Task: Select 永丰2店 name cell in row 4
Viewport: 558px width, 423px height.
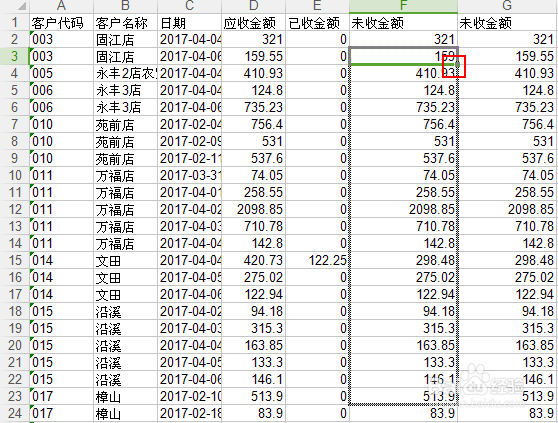Action: point(125,73)
